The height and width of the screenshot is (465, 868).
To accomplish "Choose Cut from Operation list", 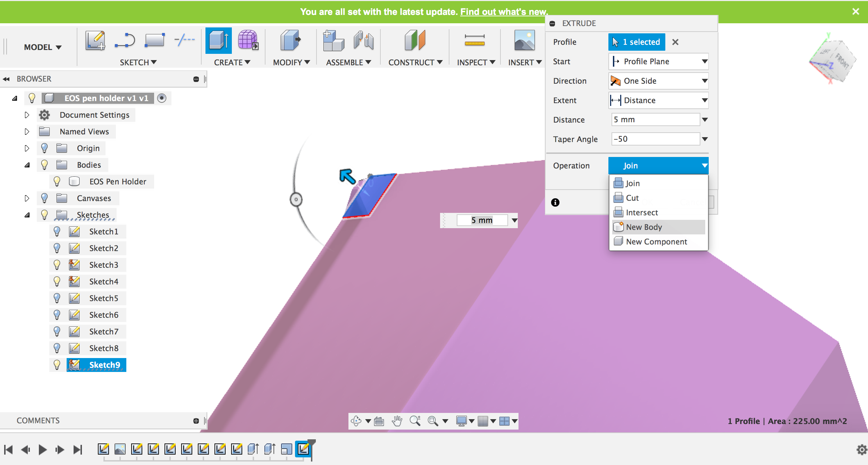I will (632, 198).
